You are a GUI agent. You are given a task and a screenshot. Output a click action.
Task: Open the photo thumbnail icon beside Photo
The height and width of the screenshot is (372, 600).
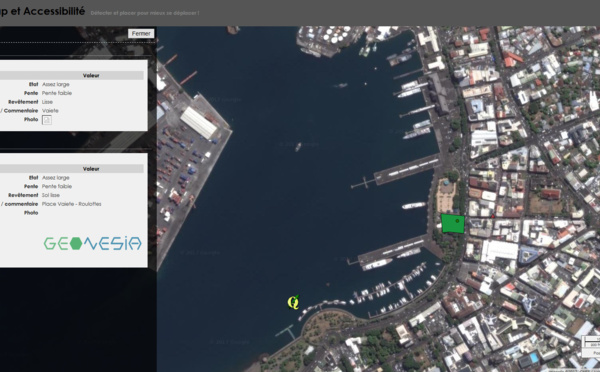click(x=47, y=120)
